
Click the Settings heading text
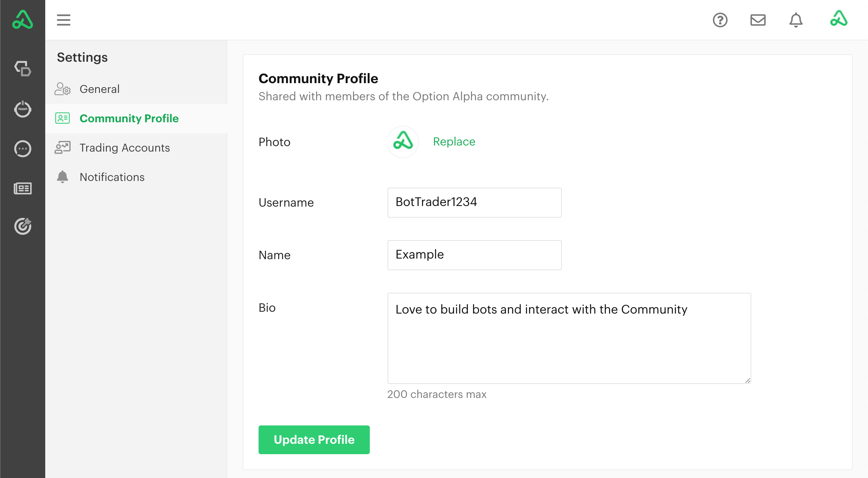coord(82,57)
